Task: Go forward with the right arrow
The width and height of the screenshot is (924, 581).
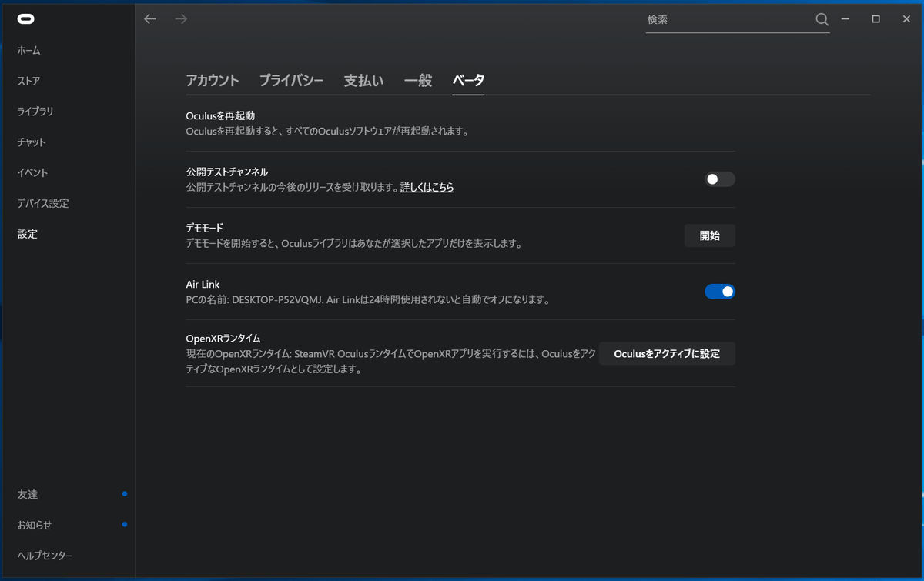Action: [181, 19]
